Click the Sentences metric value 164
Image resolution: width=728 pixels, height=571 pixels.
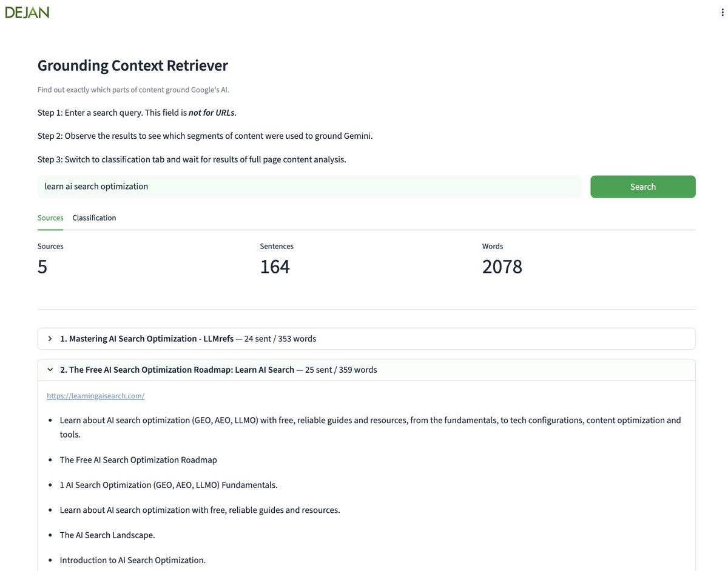(x=275, y=267)
